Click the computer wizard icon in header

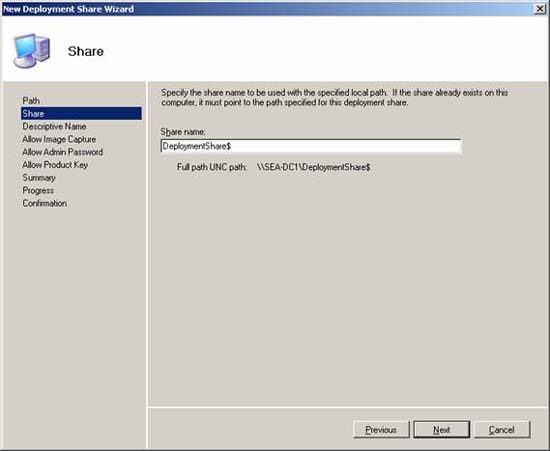point(32,51)
